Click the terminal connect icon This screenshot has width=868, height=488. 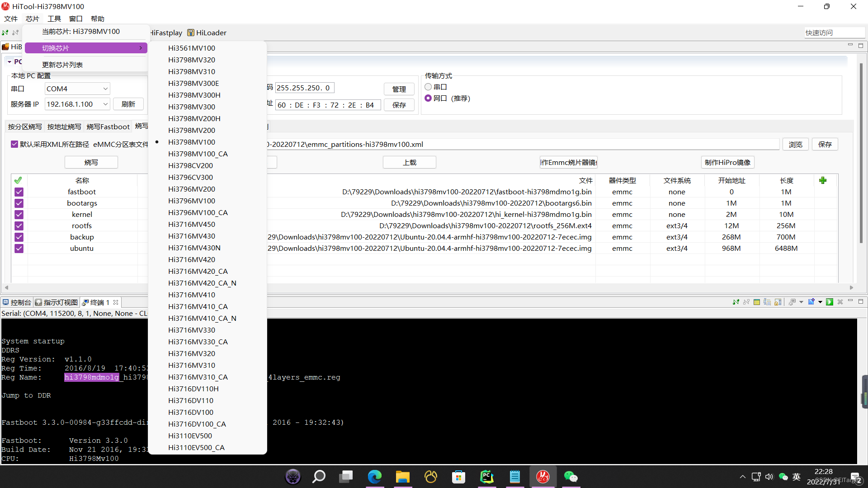click(x=736, y=302)
